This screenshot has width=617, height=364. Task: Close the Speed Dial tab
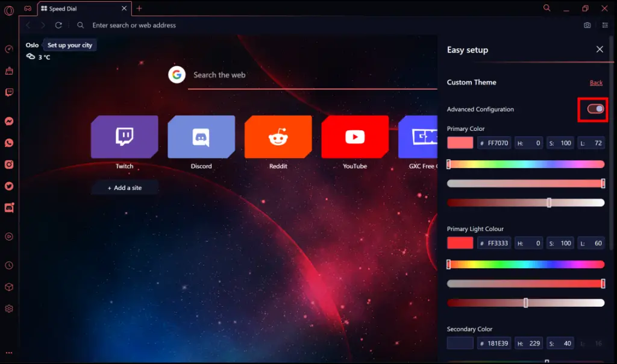pyautogui.click(x=124, y=8)
